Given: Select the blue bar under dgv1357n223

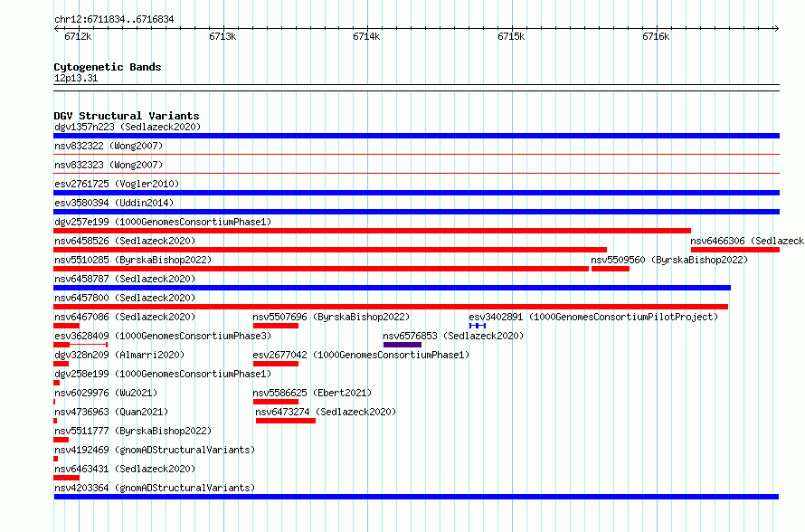Looking at the screenshot, I should (416, 136).
